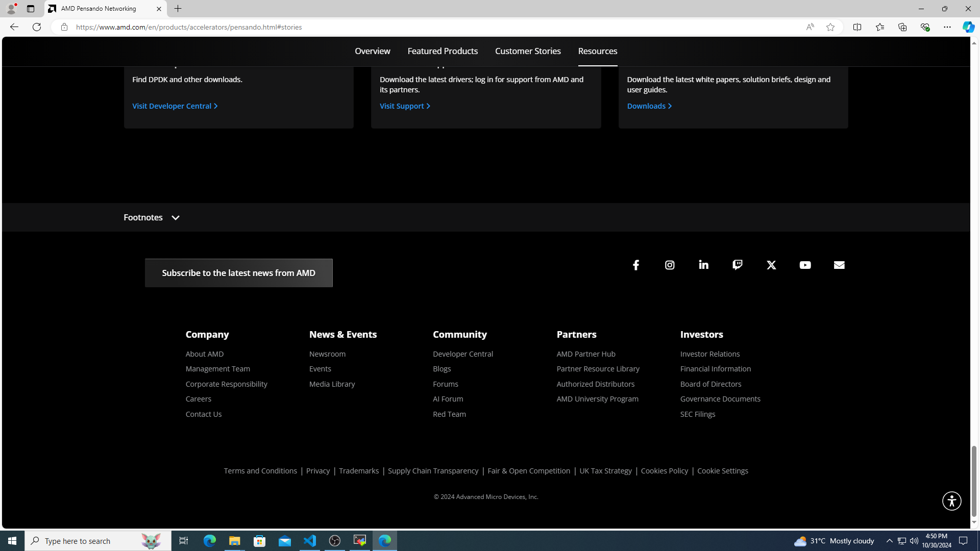The image size is (980, 551).
Task: View site information lock icon
Action: [64, 27]
